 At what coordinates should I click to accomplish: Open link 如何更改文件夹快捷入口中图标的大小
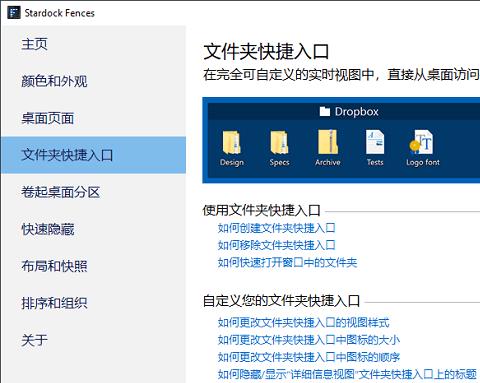(309, 340)
